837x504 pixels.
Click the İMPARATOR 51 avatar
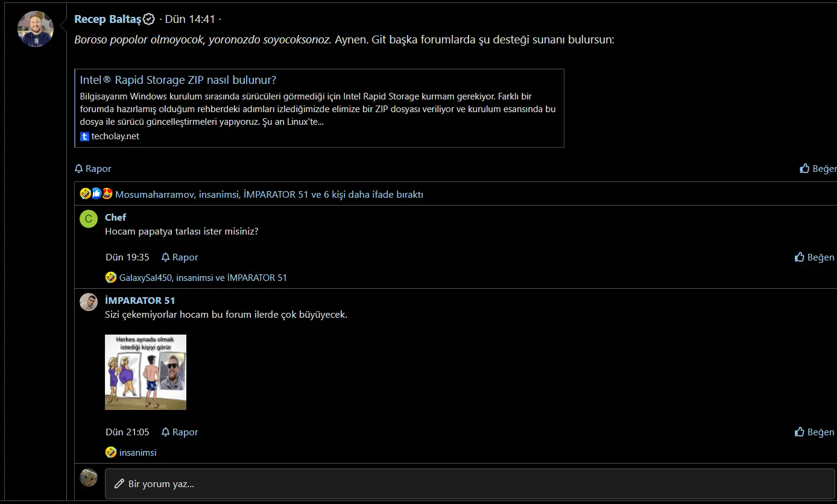click(89, 302)
